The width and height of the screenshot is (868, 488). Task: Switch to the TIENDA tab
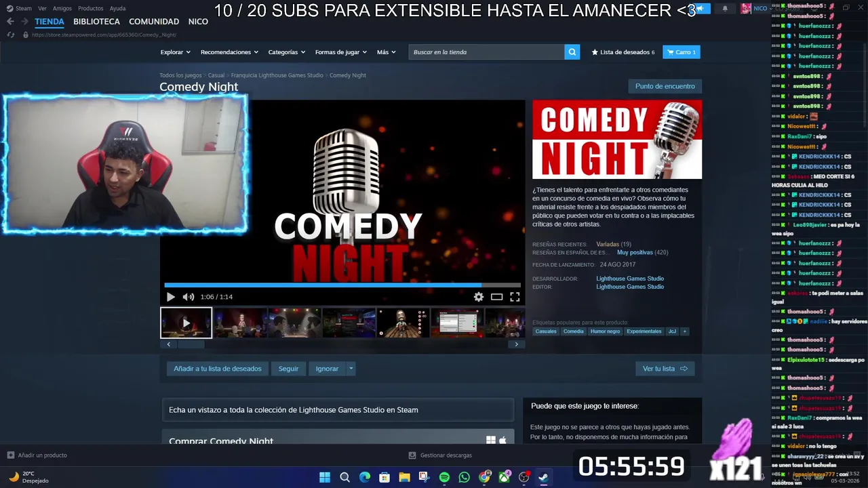[x=50, y=22]
